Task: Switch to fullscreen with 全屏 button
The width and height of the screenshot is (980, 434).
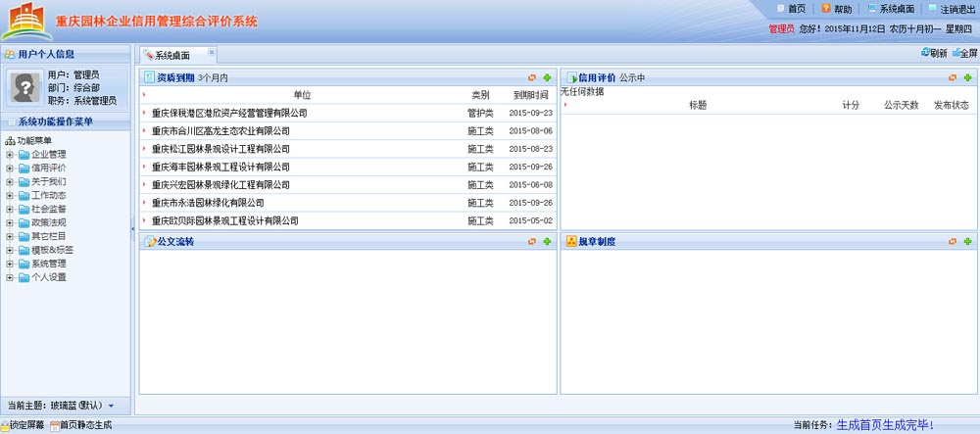Action: [x=963, y=54]
